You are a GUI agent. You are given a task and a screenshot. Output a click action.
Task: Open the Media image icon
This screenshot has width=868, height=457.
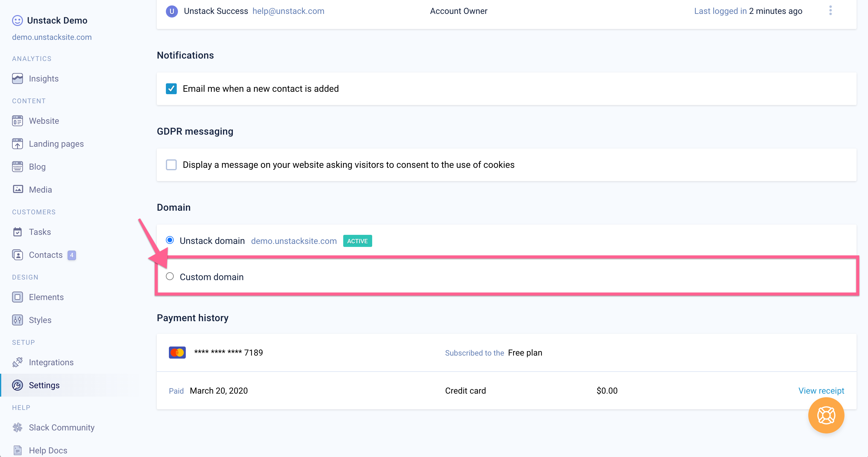pos(17,189)
